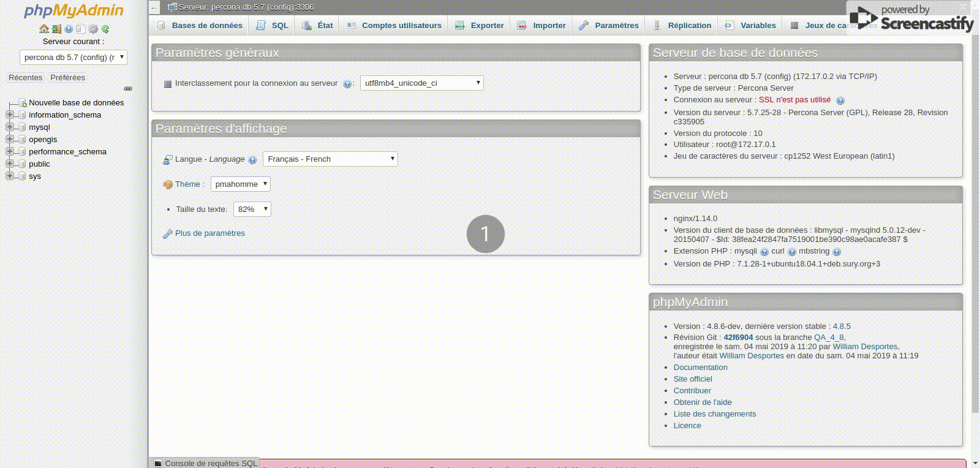Click the performance_schema database icon
The image size is (980, 468).
coord(22,152)
